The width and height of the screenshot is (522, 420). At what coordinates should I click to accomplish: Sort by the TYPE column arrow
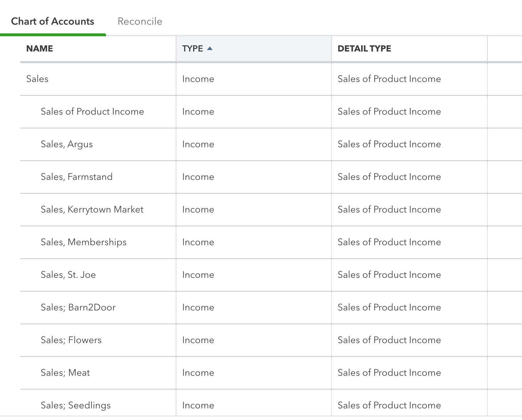click(210, 48)
